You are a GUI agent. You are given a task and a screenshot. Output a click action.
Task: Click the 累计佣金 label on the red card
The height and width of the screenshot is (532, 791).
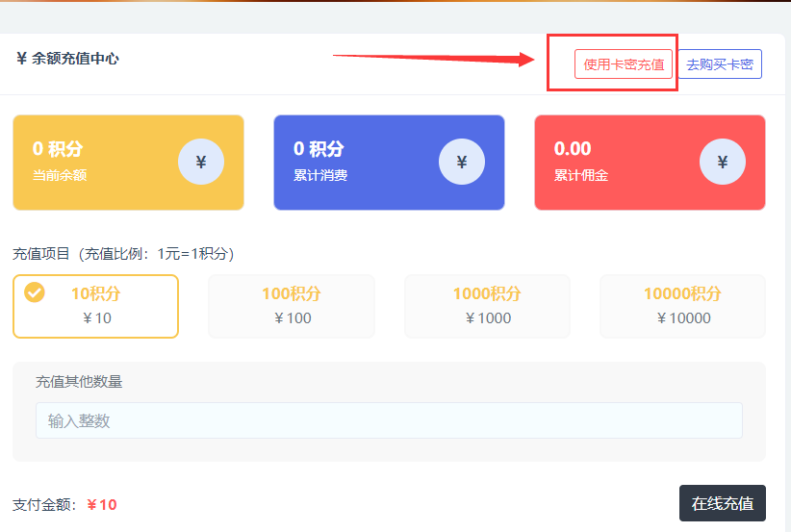pyautogui.click(x=581, y=175)
